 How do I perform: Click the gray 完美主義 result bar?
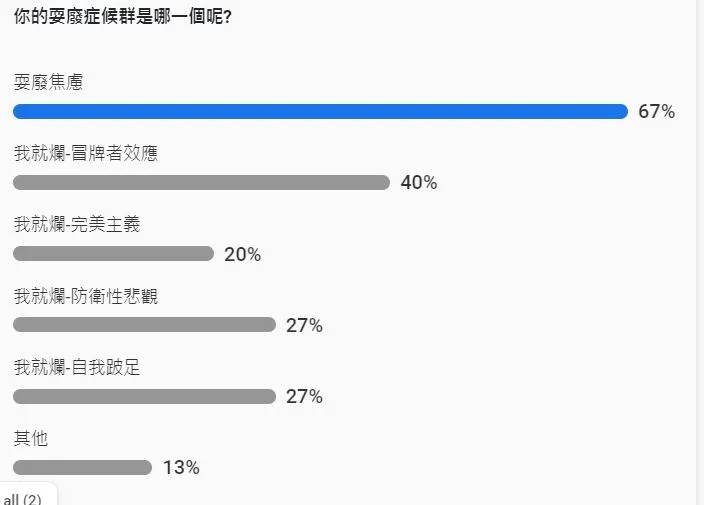pyautogui.click(x=113, y=254)
